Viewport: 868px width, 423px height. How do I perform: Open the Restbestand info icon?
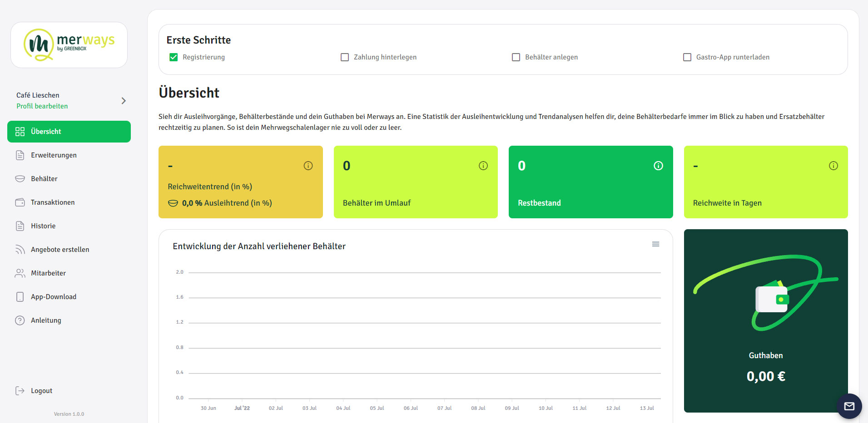click(x=658, y=166)
